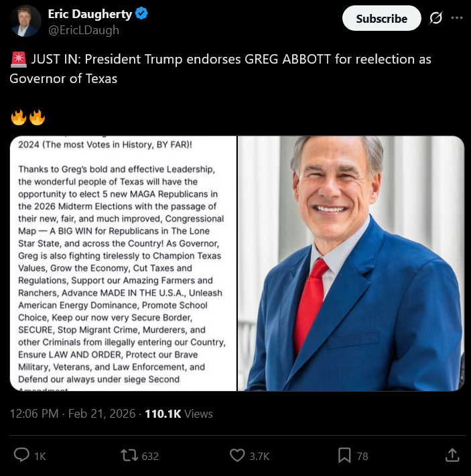Screen dimensions: 471x476
Task: Open the three-dot more options menu
Action: (457, 18)
